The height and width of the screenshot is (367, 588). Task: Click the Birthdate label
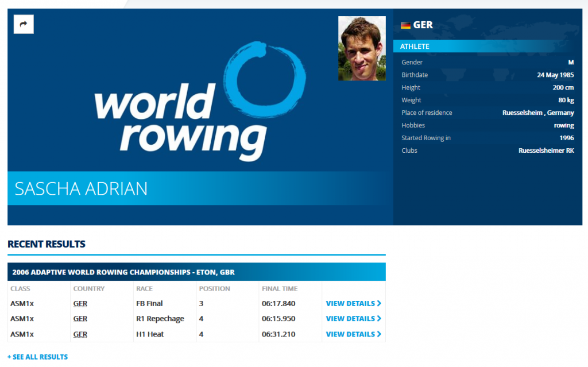(415, 75)
